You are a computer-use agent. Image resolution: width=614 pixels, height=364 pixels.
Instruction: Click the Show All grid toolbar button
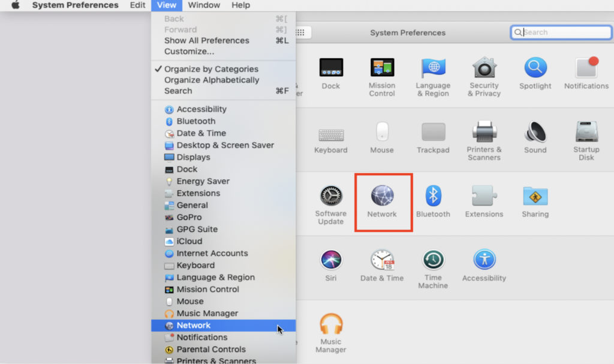tap(300, 32)
